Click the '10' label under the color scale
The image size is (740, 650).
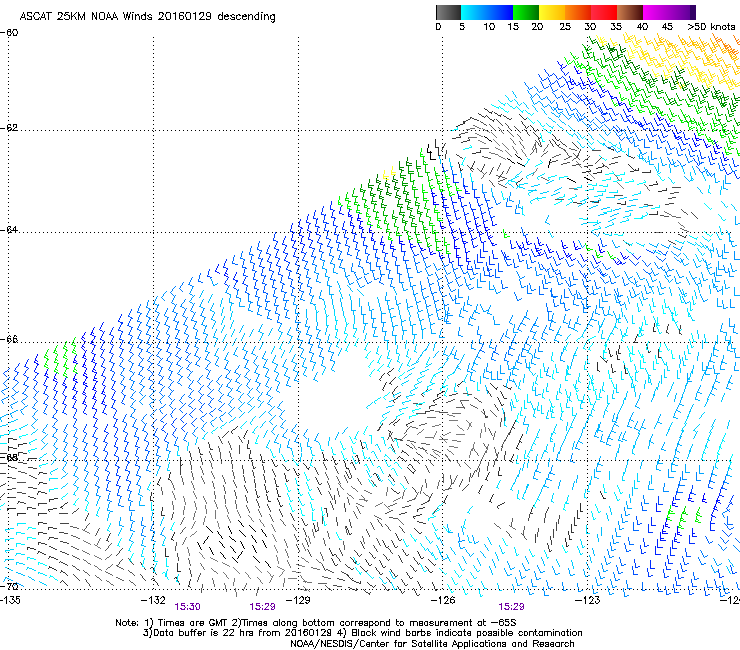coord(489,26)
